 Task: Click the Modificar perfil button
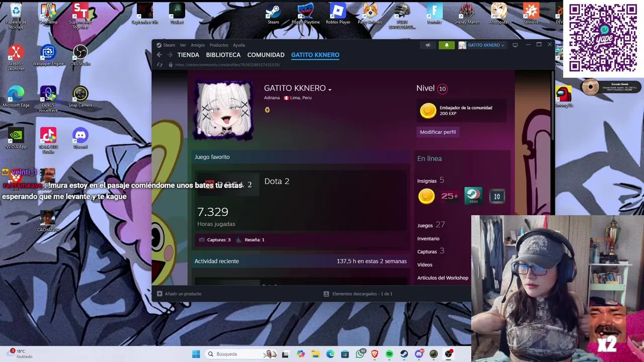point(438,132)
